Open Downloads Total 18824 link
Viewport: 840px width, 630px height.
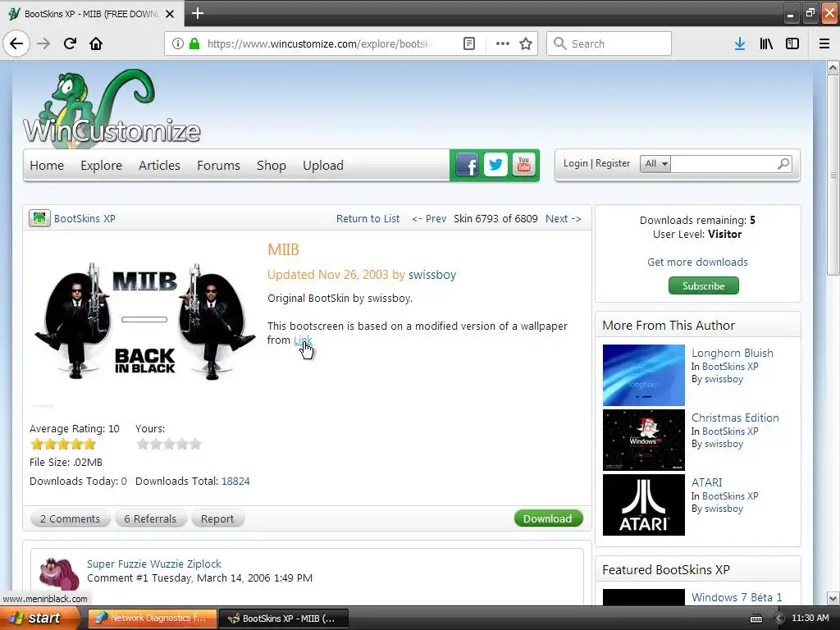coord(235,481)
